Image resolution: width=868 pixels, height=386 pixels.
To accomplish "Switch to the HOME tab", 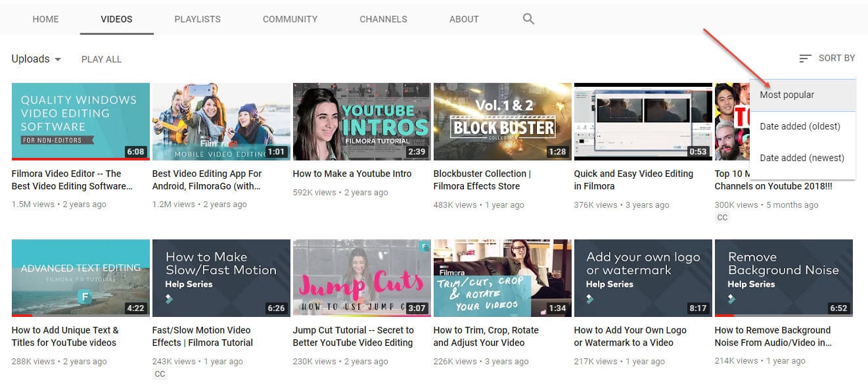I will (x=46, y=19).
